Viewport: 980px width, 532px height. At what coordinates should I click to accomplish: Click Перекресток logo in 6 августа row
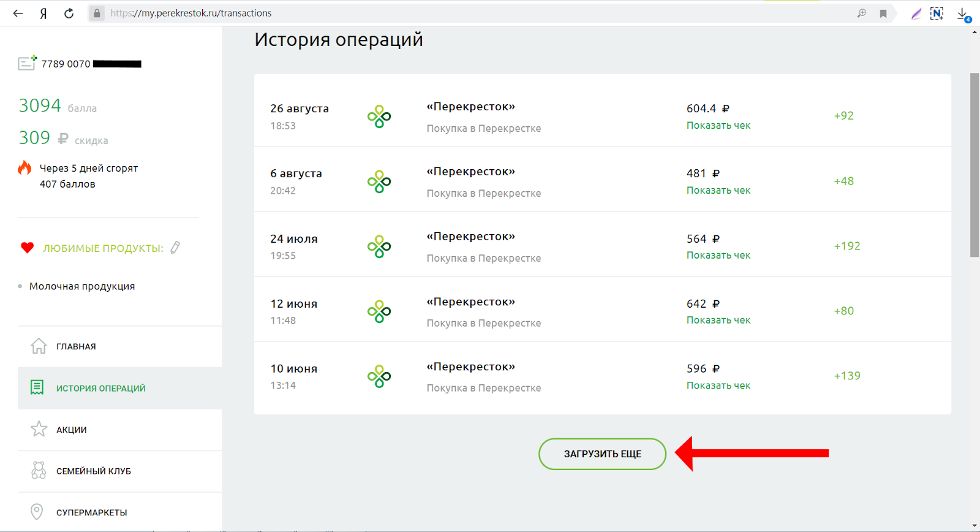pyautogui.click(x=379, y=181)
